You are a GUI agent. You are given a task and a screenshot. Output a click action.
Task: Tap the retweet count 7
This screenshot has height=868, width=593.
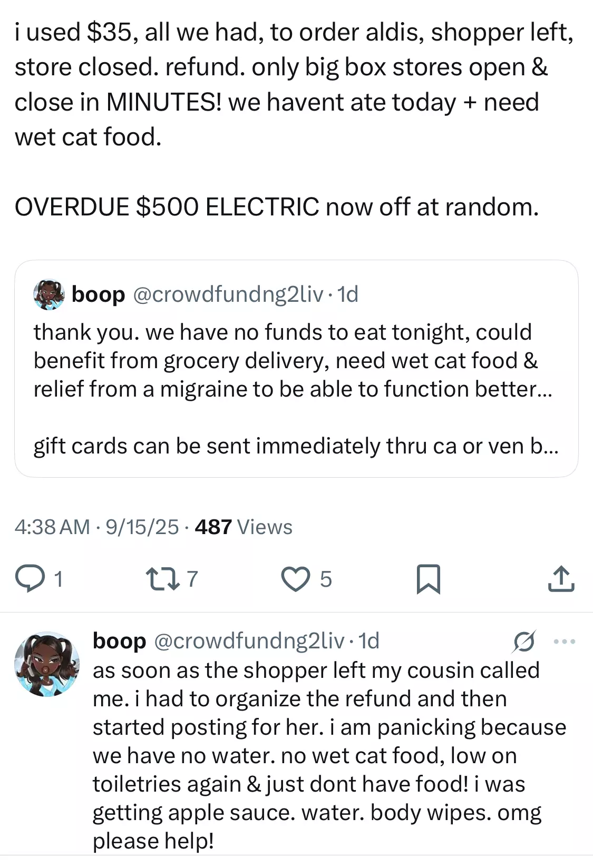click(192, 579)
